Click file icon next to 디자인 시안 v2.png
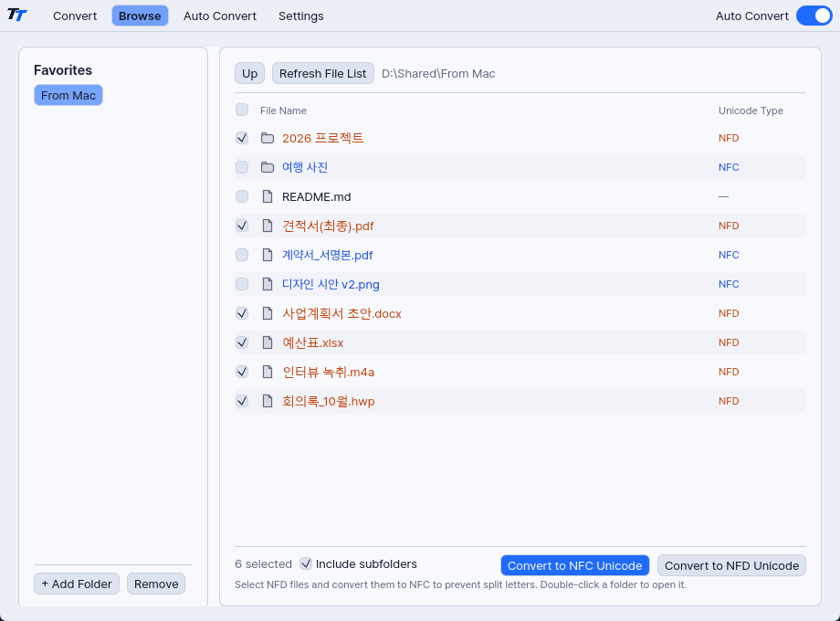The height and width of the screenshot is (621, 840). click(268, 284)
